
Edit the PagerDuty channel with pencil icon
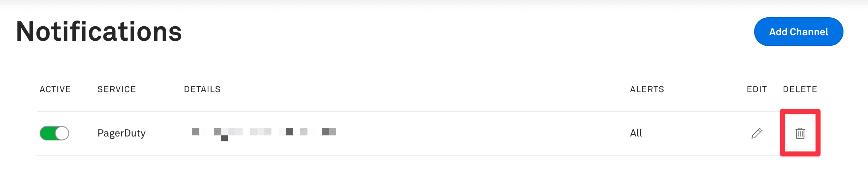coord(757,133)
